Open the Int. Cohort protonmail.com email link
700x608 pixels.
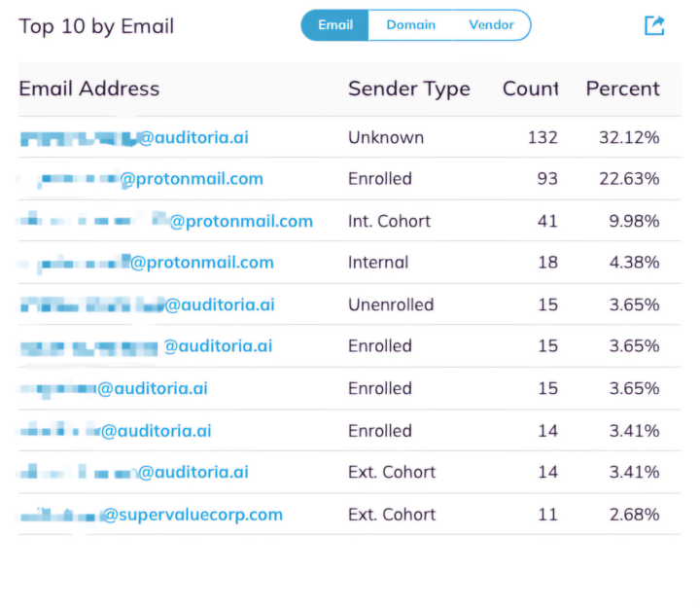tap(166, 221)
